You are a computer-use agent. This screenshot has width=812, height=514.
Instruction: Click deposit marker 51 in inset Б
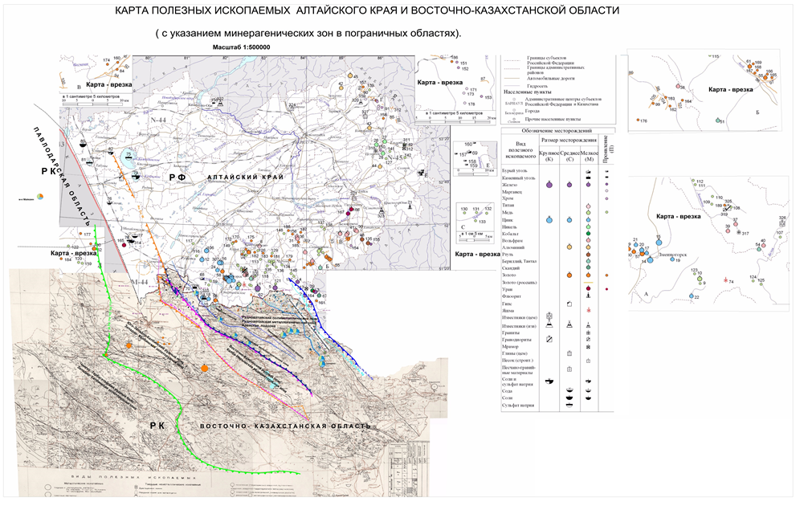coord(718,120)
